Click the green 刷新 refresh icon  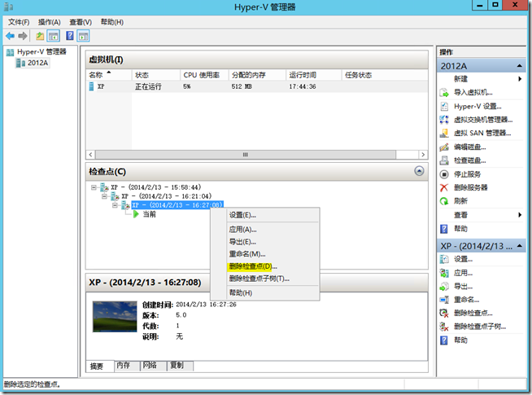pos(444,201)
